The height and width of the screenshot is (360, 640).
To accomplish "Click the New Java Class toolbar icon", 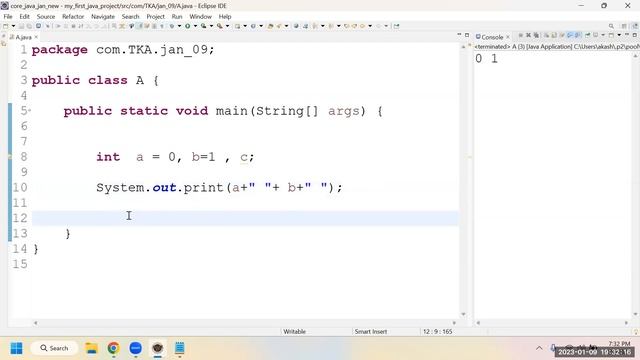I will tap(253, 26).
